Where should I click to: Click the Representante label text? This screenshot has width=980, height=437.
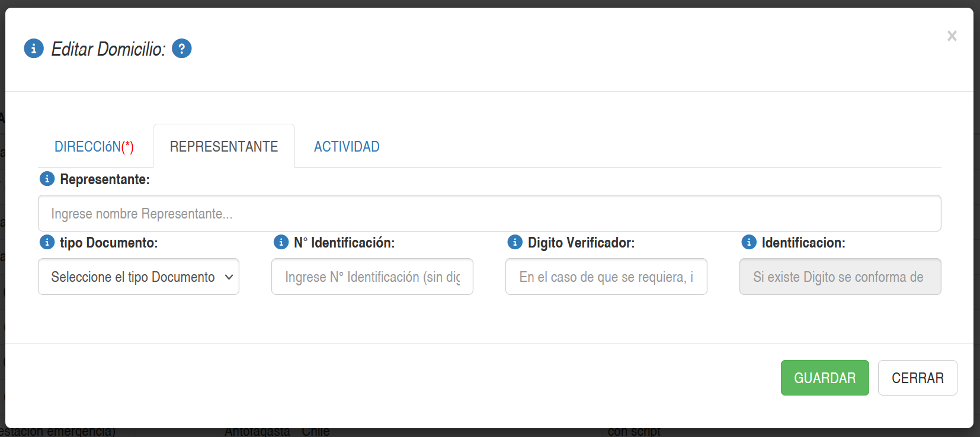(105, 179)
